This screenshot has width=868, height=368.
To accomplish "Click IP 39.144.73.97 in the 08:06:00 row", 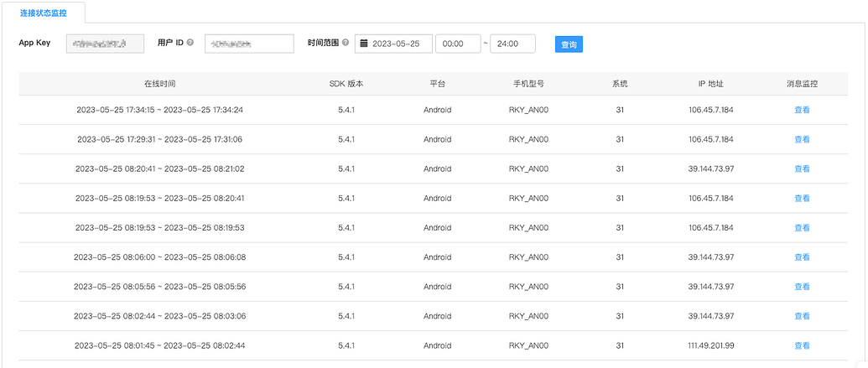I will [711, 257].
